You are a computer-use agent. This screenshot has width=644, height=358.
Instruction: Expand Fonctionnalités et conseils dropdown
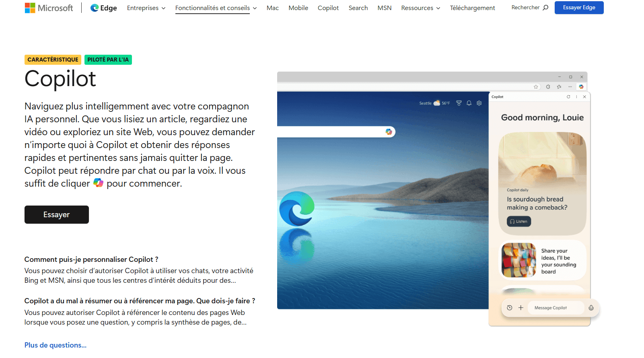pos(216,8)
